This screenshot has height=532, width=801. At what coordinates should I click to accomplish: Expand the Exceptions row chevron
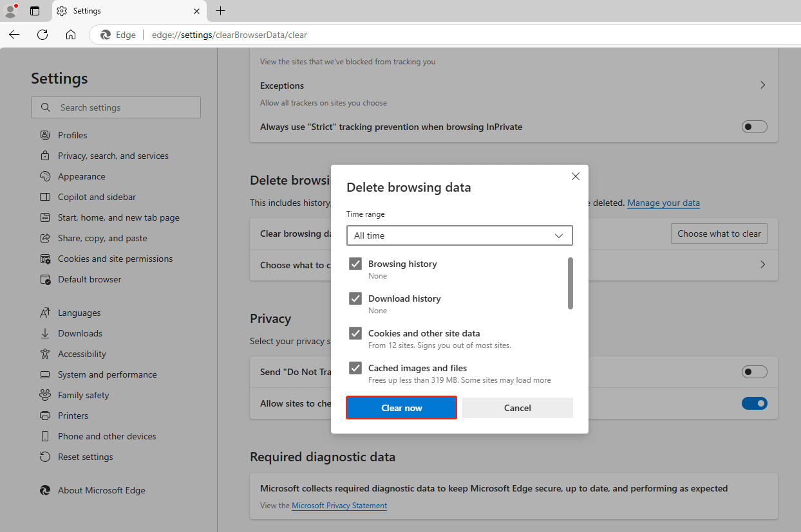[763, 85]
